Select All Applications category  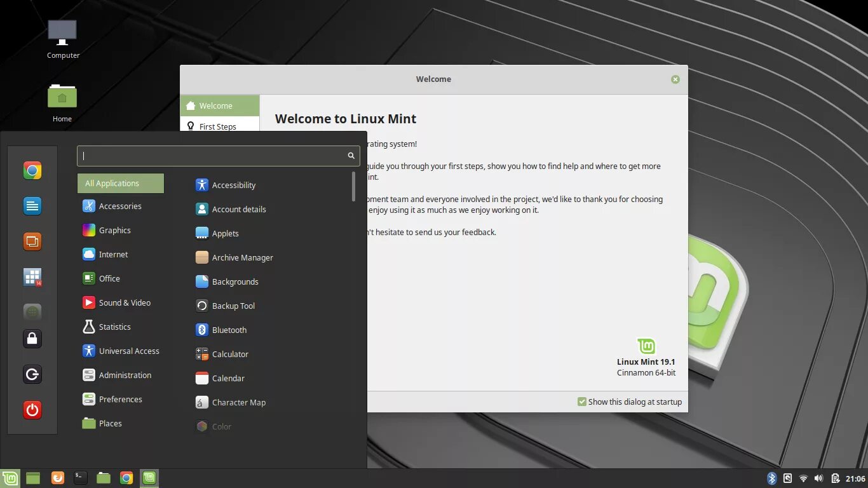click(x=121, y=183)
